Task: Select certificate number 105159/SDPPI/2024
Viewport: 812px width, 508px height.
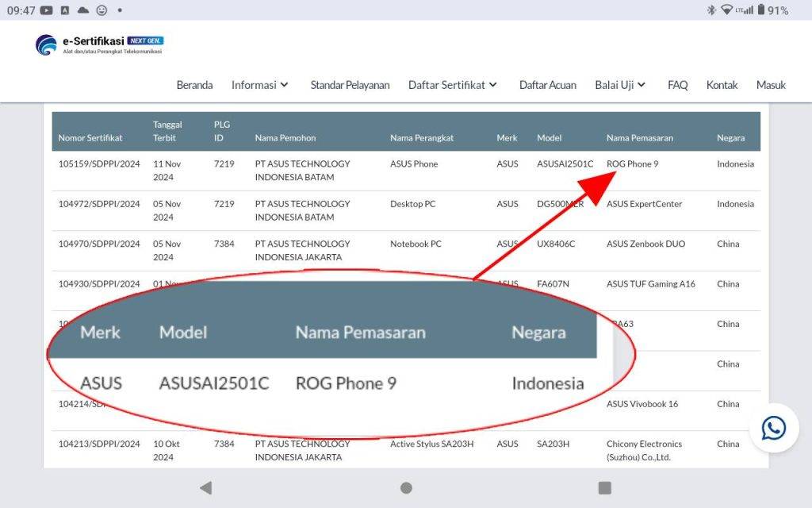Action: coord(99,164)
